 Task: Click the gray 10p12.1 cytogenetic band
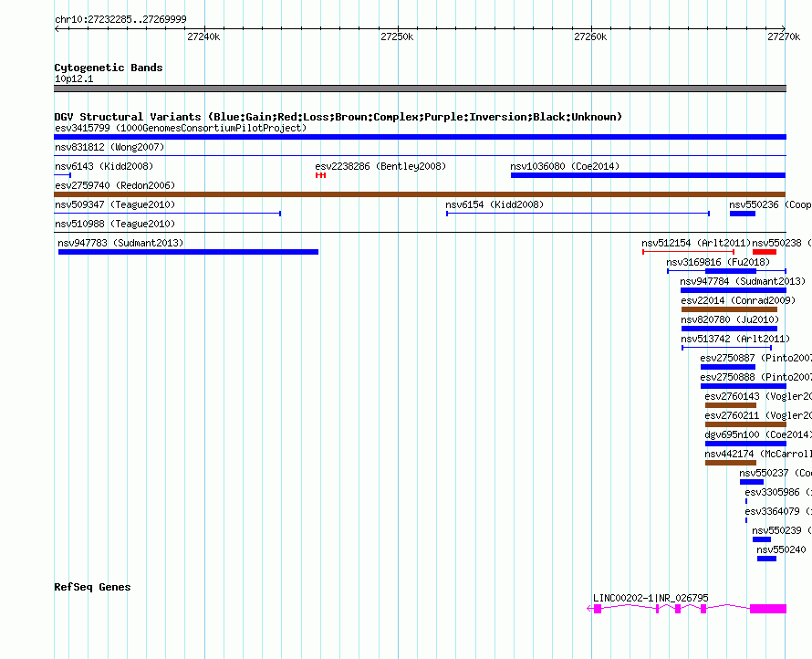pos(420,89)
